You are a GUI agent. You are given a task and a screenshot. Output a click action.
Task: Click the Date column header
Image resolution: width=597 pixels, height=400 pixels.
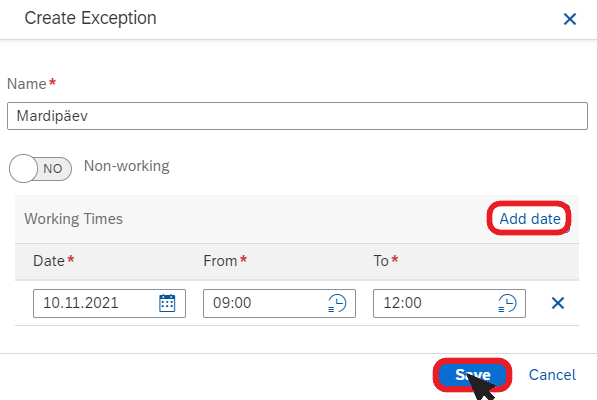point(49,261)
